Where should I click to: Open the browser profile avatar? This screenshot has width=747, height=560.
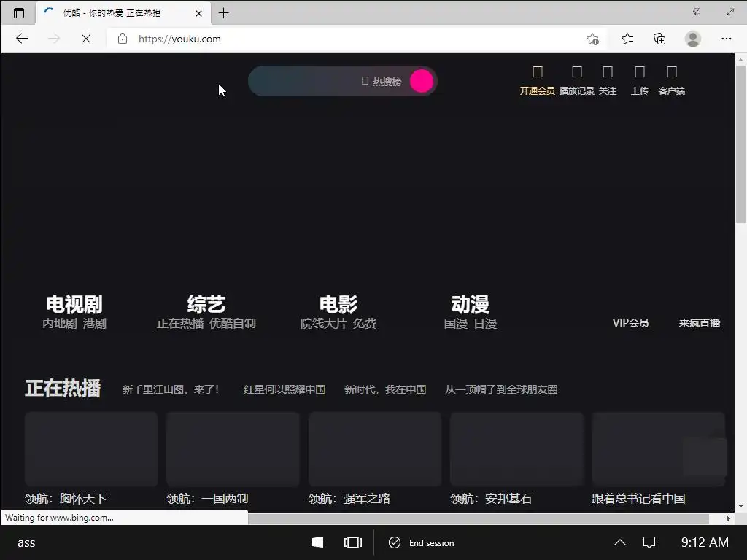(693, 39)
